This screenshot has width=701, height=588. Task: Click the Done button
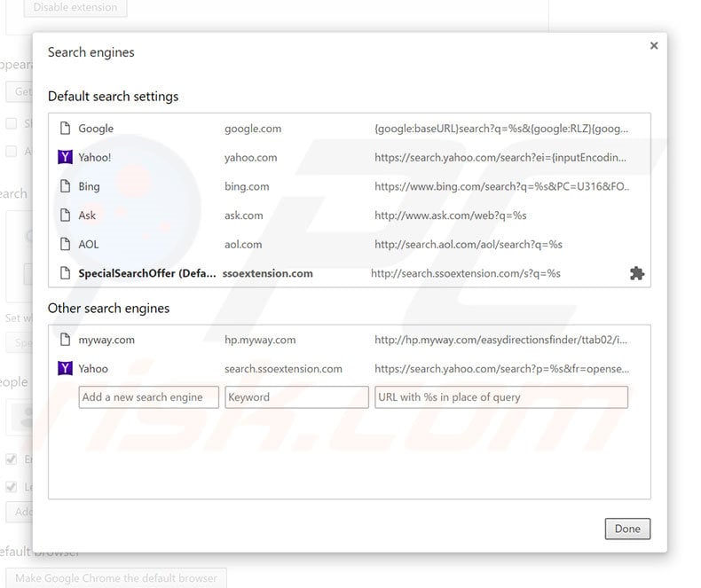click(627, 529)
